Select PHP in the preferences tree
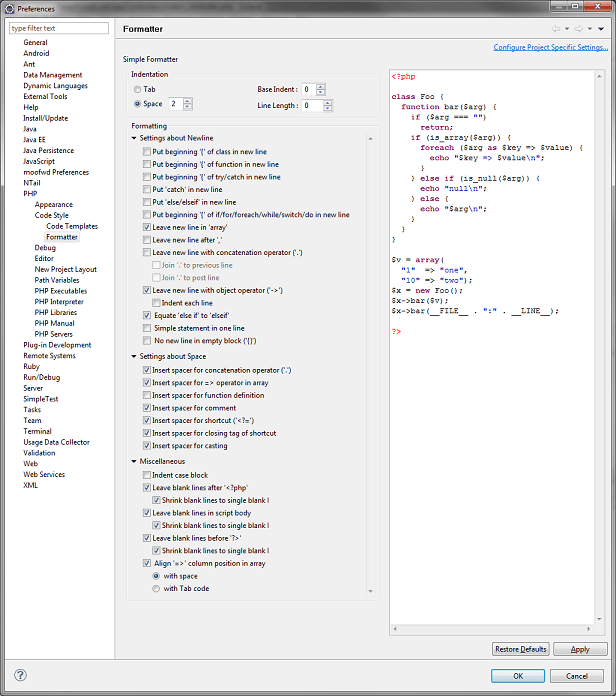This screenshot has height=696, width=616. pyautogui.click(x=30, y=194)
